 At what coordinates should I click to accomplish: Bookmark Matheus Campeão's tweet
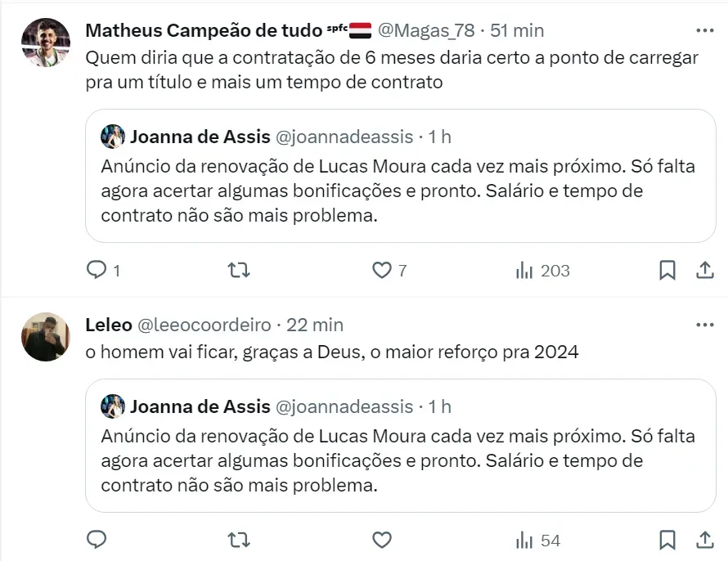667,270
